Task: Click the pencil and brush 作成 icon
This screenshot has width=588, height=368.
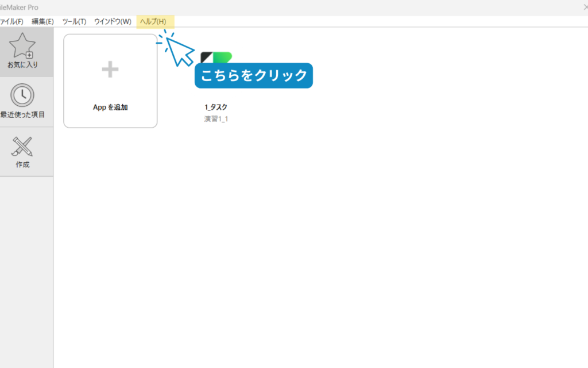Action: pos(22,146)
